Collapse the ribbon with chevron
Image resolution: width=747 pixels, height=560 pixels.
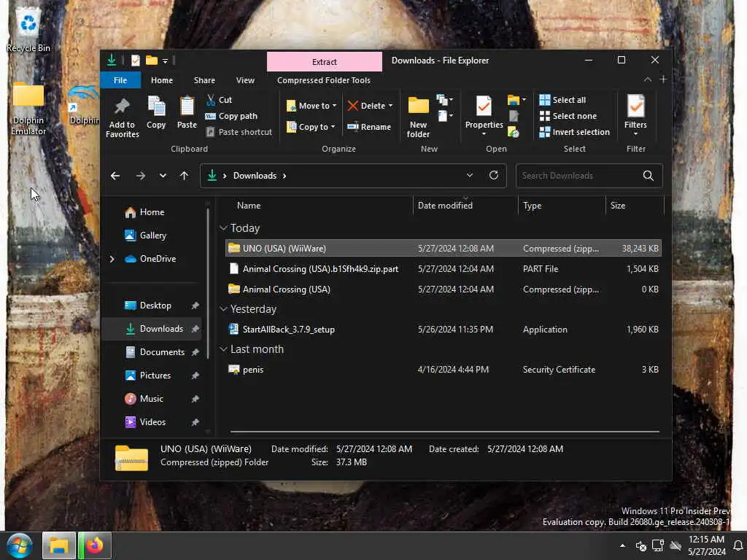point(648,79)
